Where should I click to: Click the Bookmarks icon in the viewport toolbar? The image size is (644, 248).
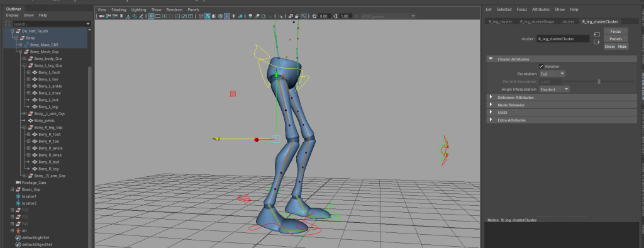click(x=121, y=16)
